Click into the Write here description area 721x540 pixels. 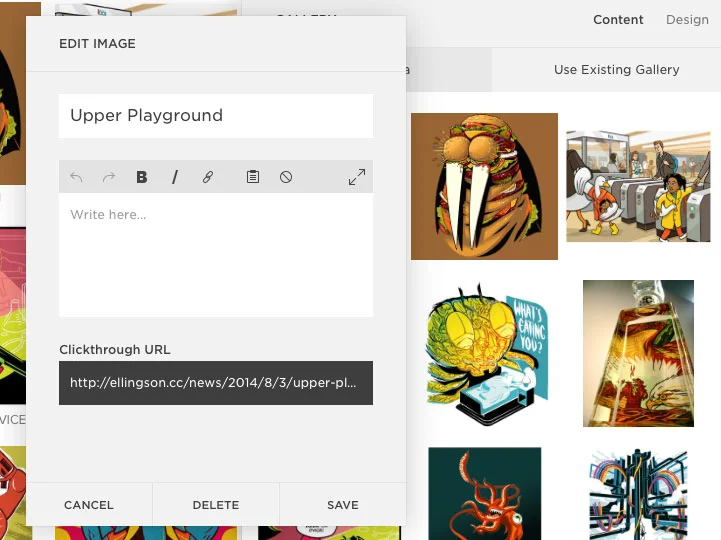(216, 254)
